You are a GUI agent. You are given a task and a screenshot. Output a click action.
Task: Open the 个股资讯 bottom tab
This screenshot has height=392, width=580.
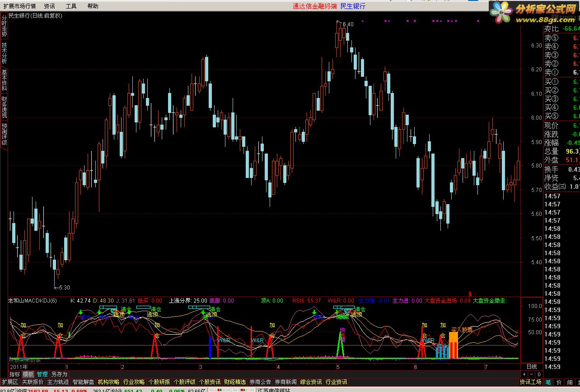pyautogui.click(x=210, y=382)
